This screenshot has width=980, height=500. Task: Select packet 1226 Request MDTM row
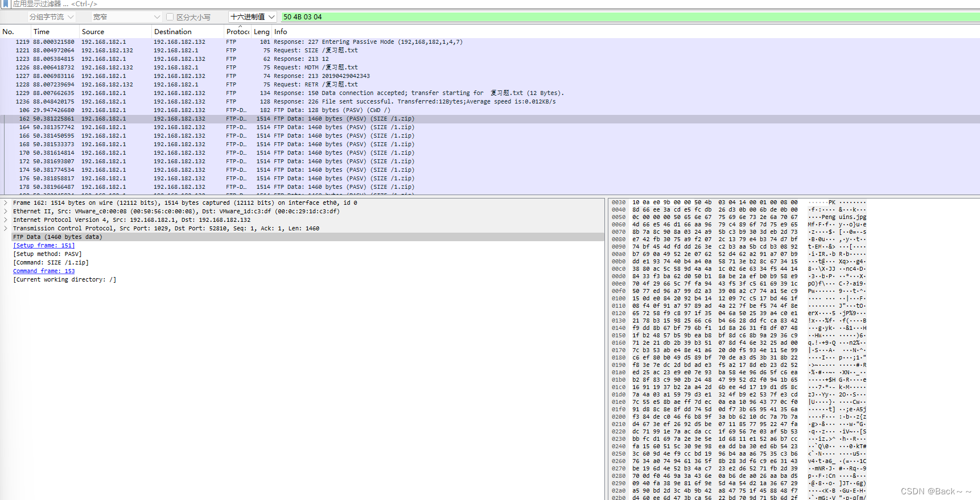pyautogui.click(x=490, y=67)
